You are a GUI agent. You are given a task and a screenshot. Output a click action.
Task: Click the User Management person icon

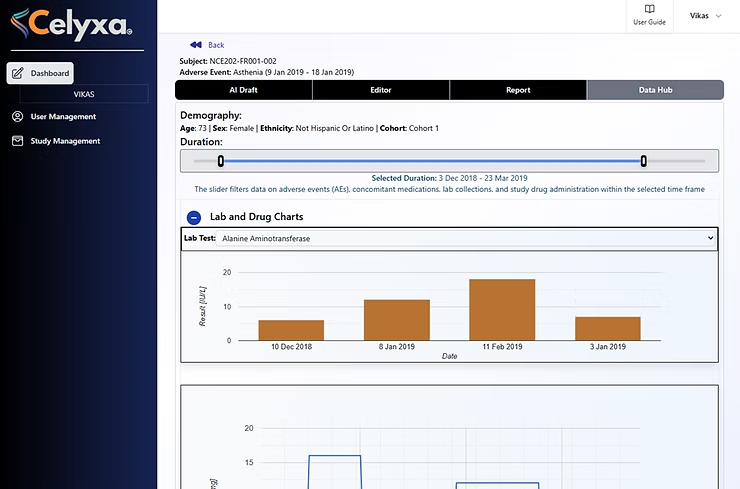(18, 116)
